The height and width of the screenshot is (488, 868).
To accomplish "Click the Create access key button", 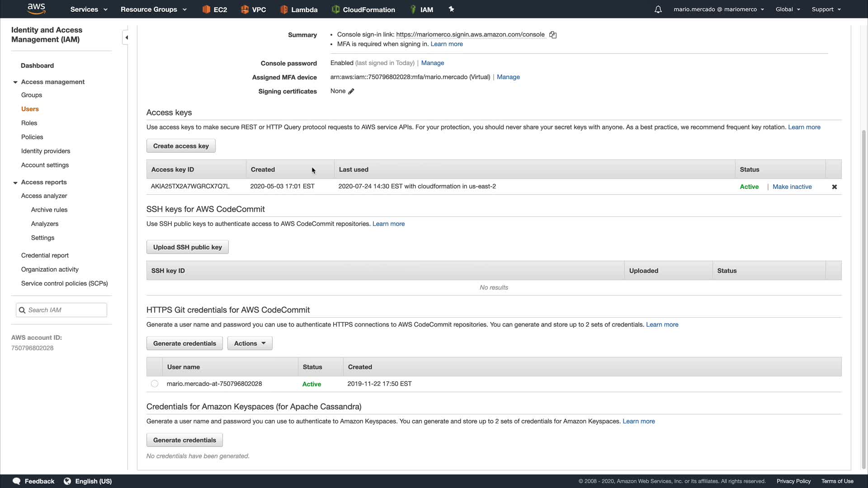I will pyautogui.click(x=181, y=146).
